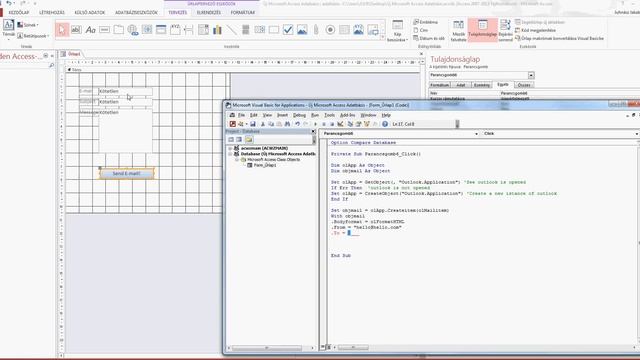Screen dimensions: 640x360
Task: Switch to the Esemény tab in property sheet
Action: (482, 85)
